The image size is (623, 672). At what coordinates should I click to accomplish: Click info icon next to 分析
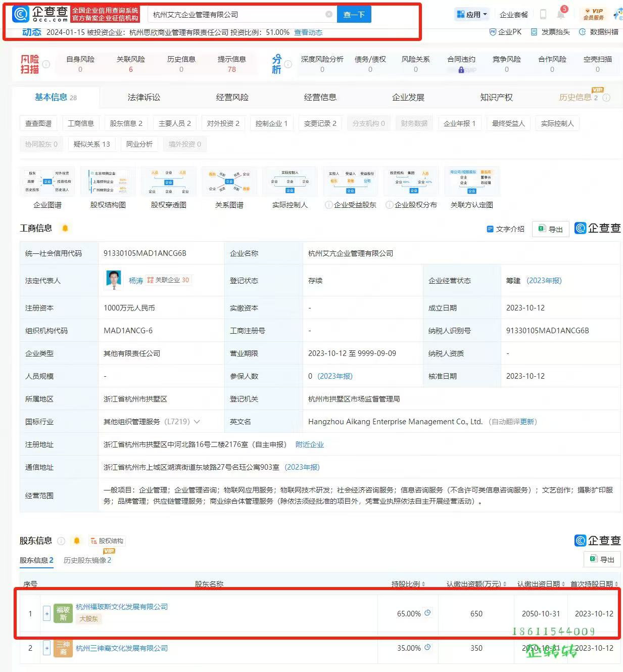288,64
